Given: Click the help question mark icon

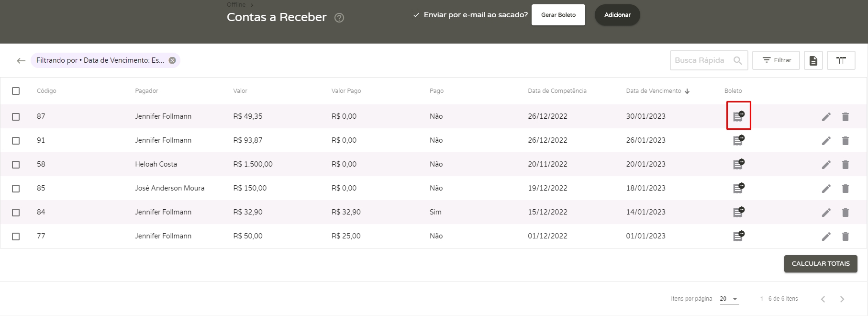Looking at the screenshot, I should 339,18.
